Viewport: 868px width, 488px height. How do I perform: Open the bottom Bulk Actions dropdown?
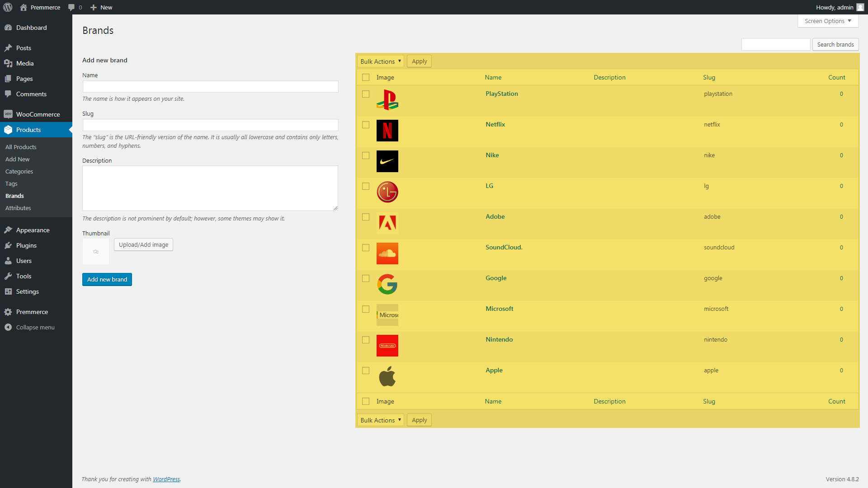coord(380,420)
